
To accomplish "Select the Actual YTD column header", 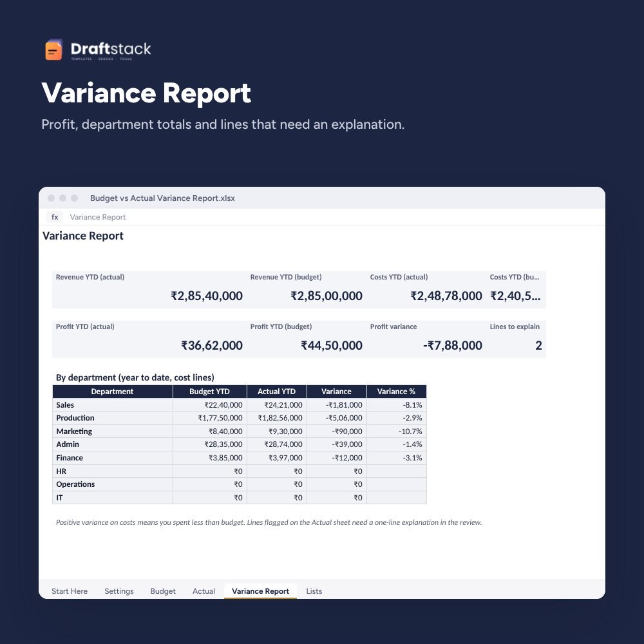I will point(277,392).
